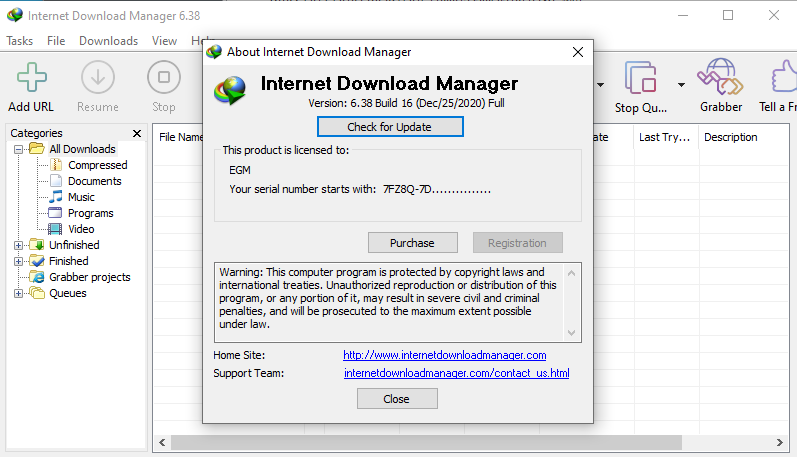The image size is (797, 457).
Task: Open the Tasks menu
Action: point(19,41)
